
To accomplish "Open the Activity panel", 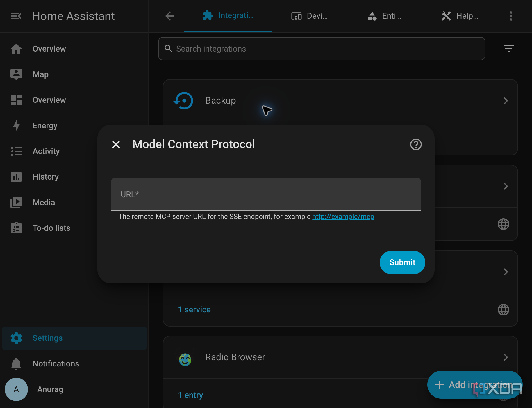I will click(74, 151).
